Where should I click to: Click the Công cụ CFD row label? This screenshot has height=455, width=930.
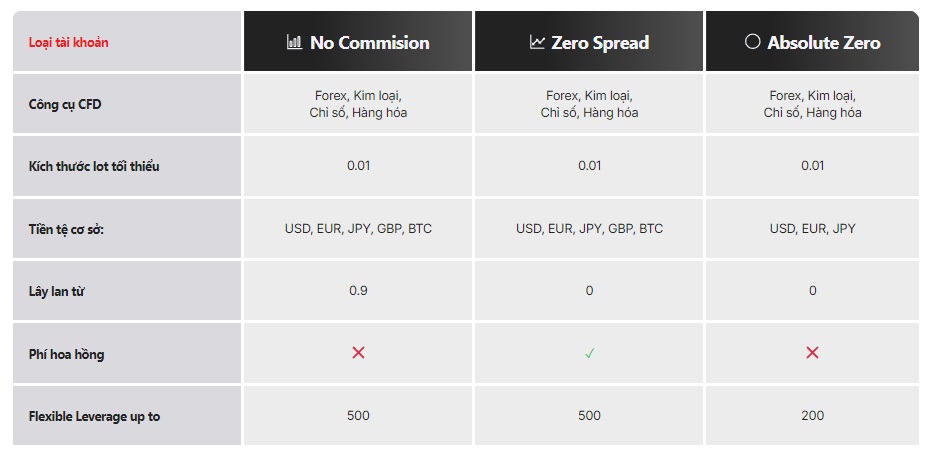[65, 104]
